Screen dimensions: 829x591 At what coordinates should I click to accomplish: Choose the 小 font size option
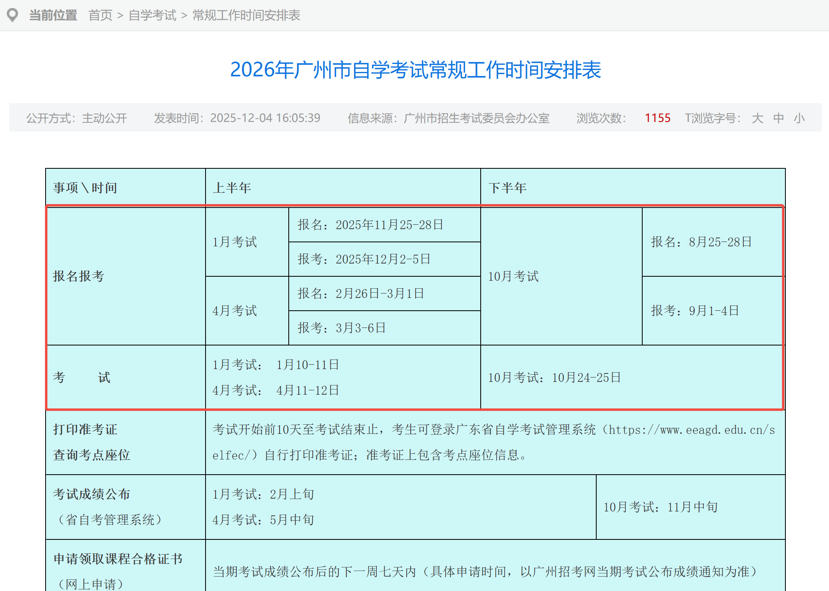798,118
